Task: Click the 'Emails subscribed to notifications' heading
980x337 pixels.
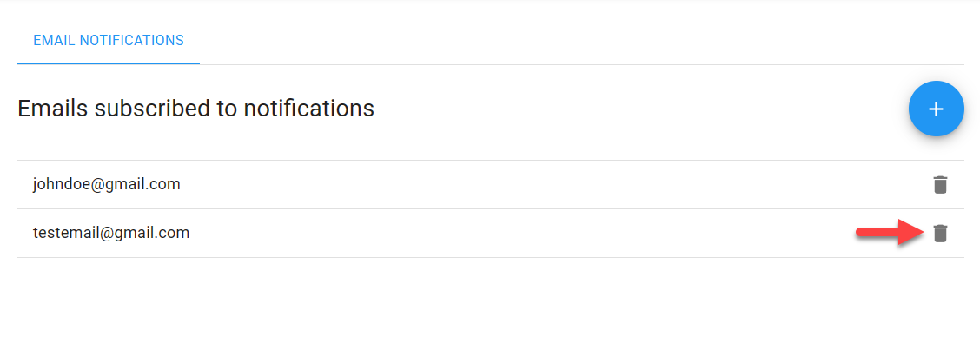Action: pos(195,109)
